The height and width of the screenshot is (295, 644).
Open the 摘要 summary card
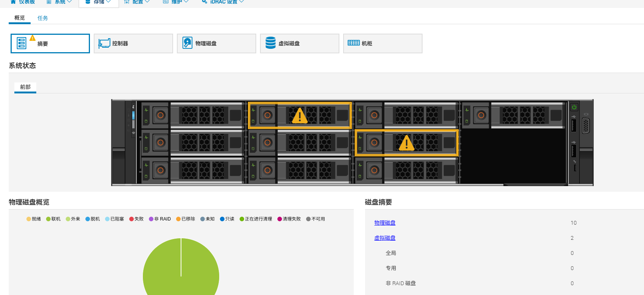tap(50, 43)
